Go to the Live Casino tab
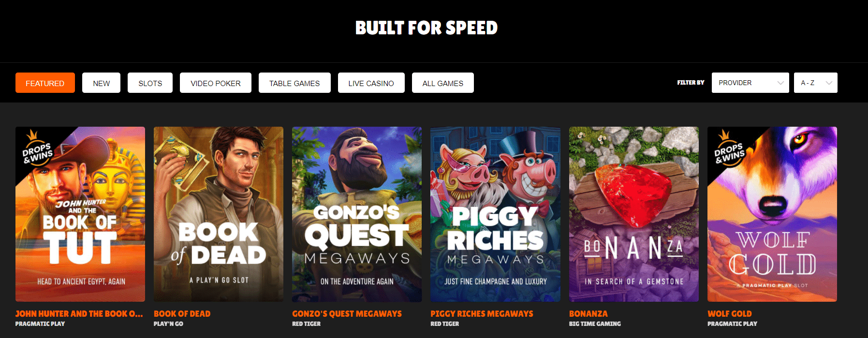This screenshot has width=868, height=338. click(x=371, y=83)
